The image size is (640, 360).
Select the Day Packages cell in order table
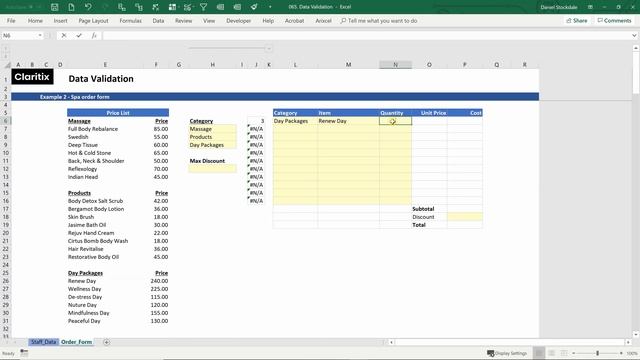(x=295, y=121)
